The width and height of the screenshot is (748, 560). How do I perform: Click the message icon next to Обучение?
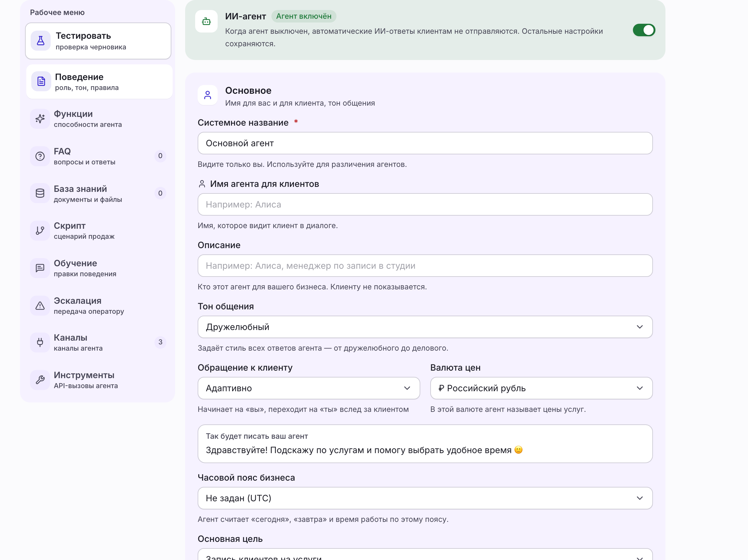(40, 268)
